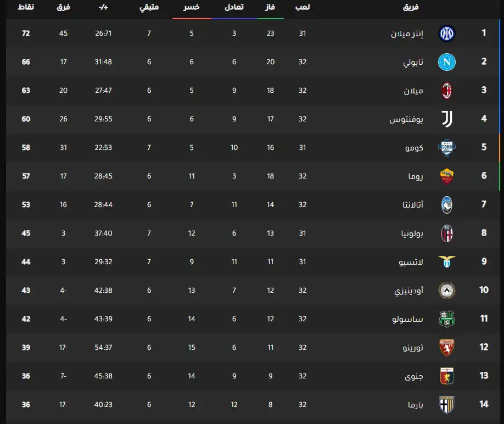Screen dimensions: 504x424
Task: Click the ساسولو team name
Action: [411, 319]
